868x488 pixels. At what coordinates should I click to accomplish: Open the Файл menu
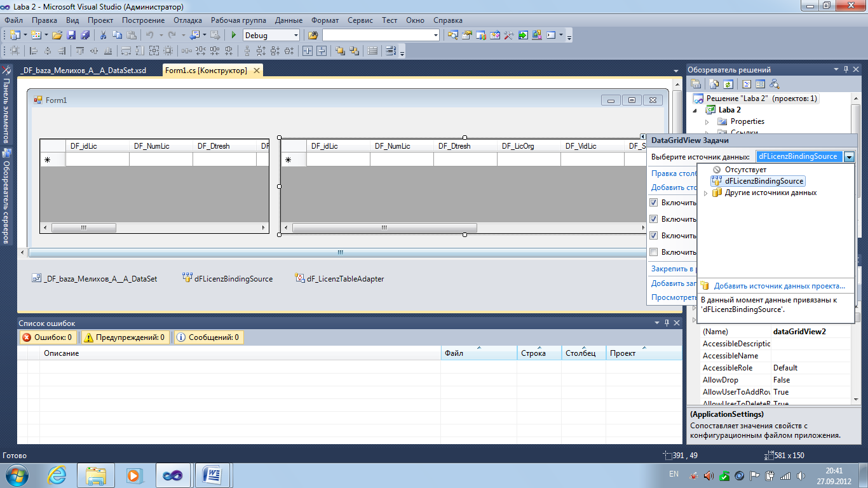[13, 20]
